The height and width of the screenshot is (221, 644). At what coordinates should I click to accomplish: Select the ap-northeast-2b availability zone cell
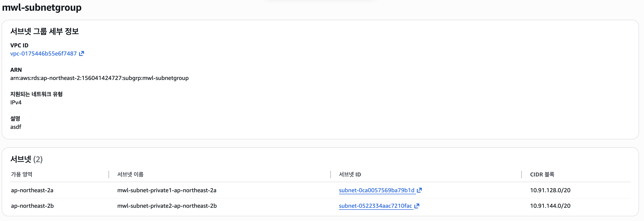pos(32,206)
